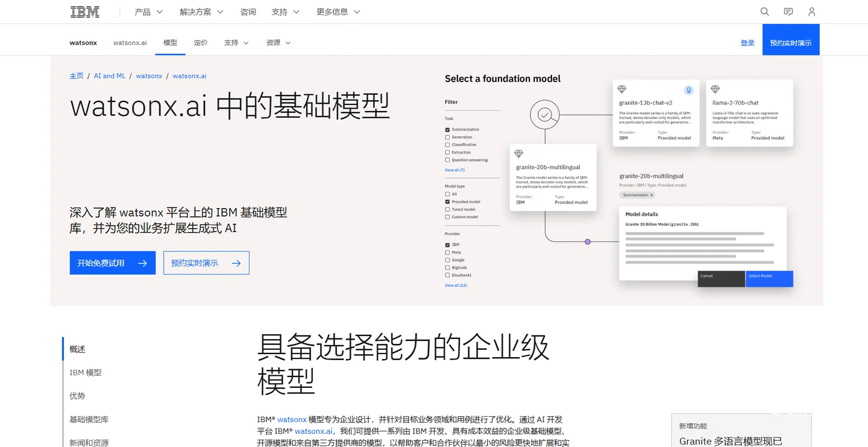868x447 pixels.
Task: Check the Question answering checkbox
Action: pyautogui.click(x=447, y=160)
